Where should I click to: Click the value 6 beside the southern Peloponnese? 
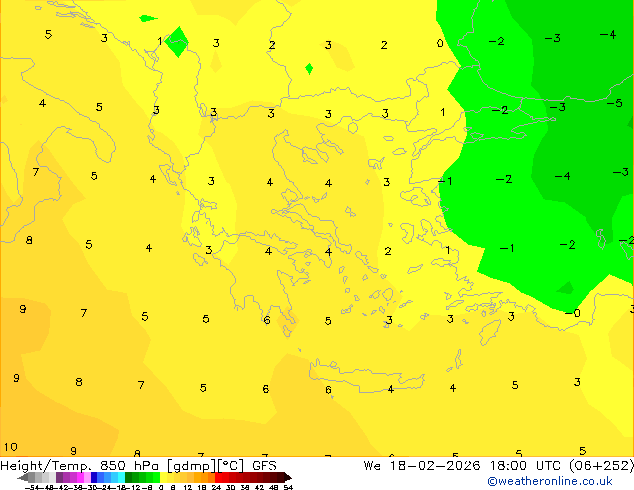[267, 320]
